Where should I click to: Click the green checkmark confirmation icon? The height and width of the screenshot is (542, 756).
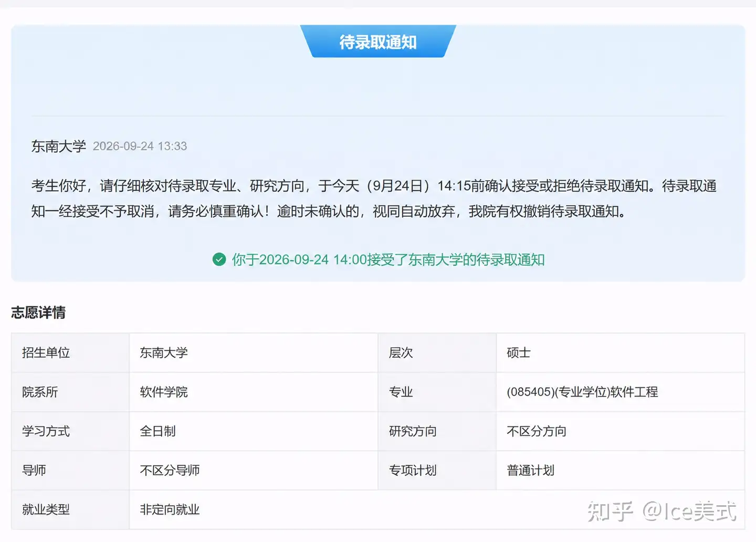(x=219, y=259)
